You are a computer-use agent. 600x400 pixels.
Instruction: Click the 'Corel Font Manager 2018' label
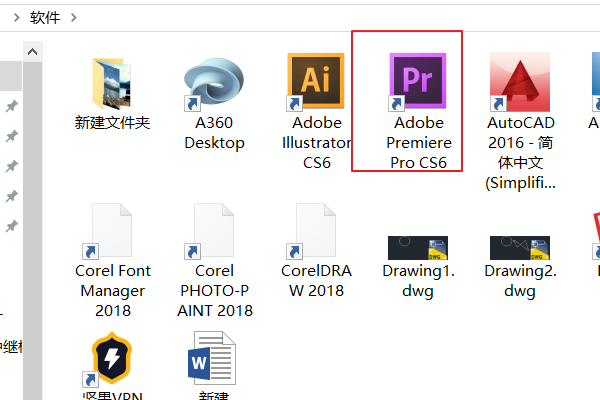point(113,291)
